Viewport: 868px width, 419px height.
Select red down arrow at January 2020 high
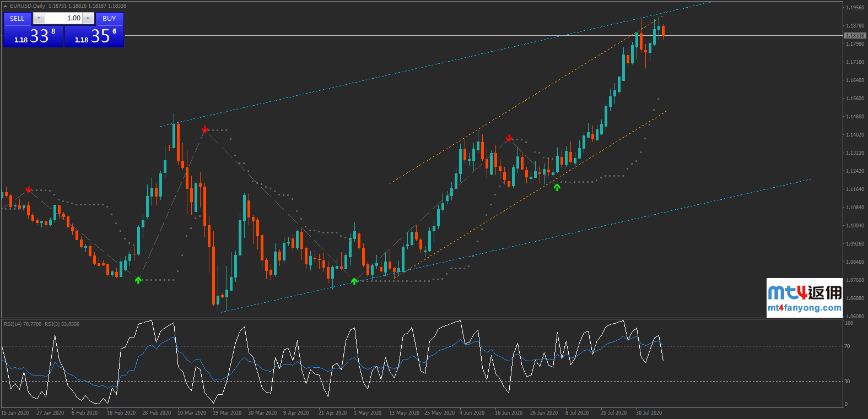click(29, 189)
